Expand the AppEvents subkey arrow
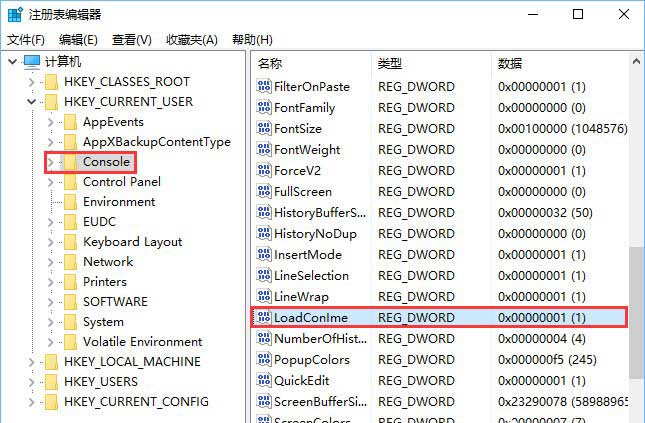Screen dimensions: 645x423 51,122
